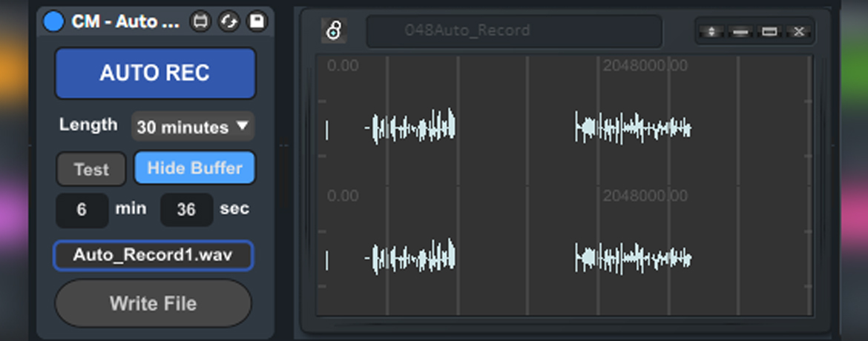Click the lock icon in buffer window

coord(334,31)
